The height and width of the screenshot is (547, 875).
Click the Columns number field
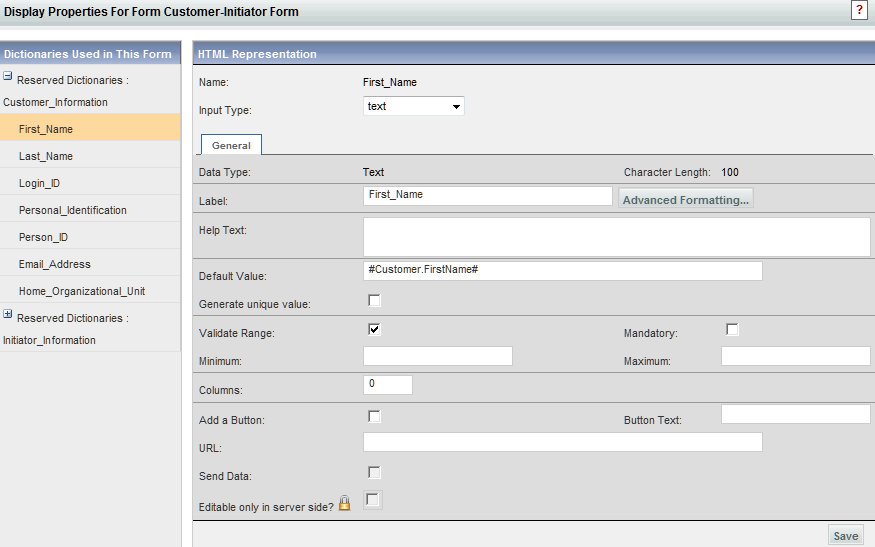[387, 385]
